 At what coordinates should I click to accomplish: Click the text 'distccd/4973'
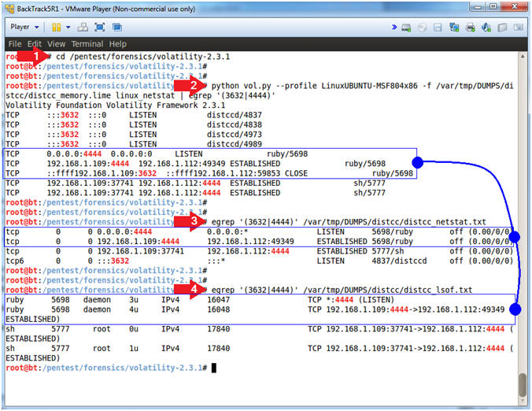[235, 135]
